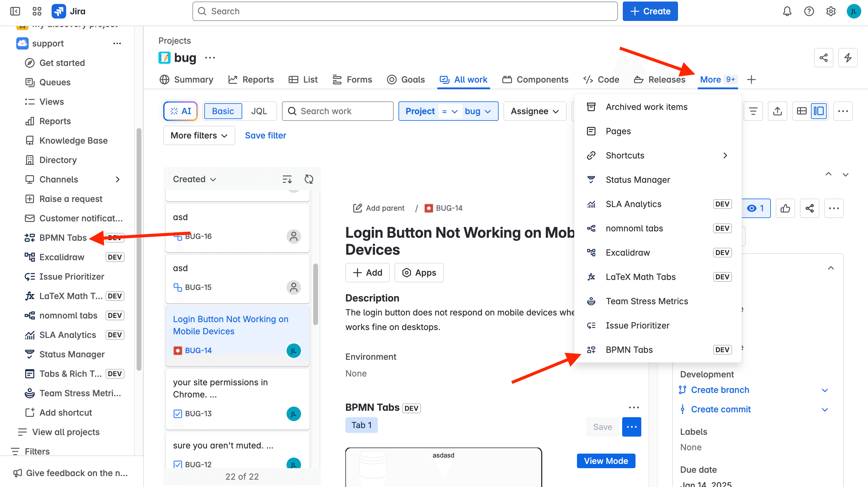
Task: Open the three-dot menu of BPMN Tabs panel
Action: click(x=633, y=407)
